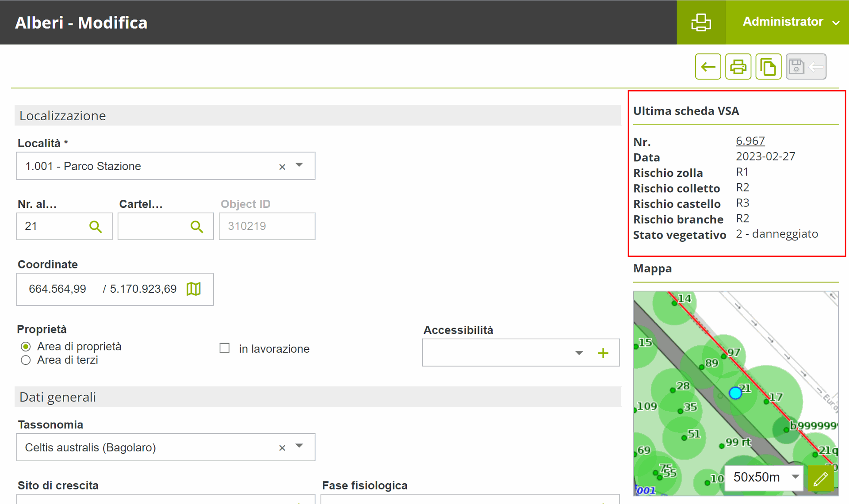
Task: Click the save and return icon
Action: point(805,67)
